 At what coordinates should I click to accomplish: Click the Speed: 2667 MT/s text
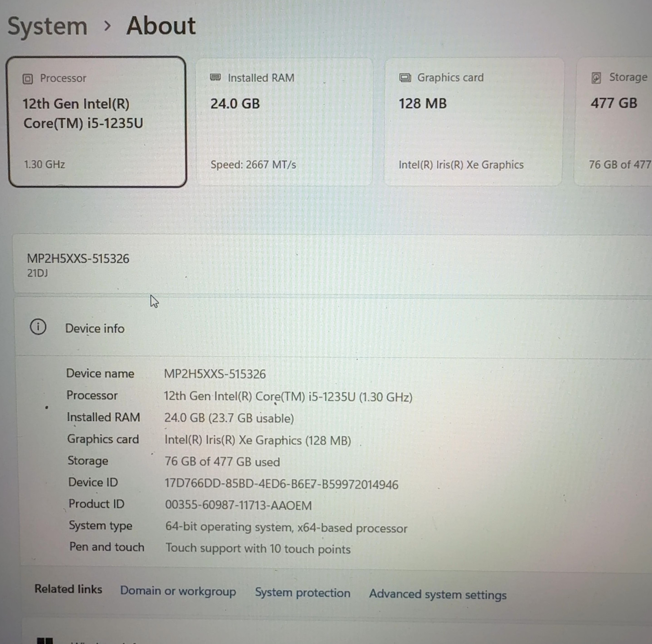pyautogui.click(x=253, y=165)
